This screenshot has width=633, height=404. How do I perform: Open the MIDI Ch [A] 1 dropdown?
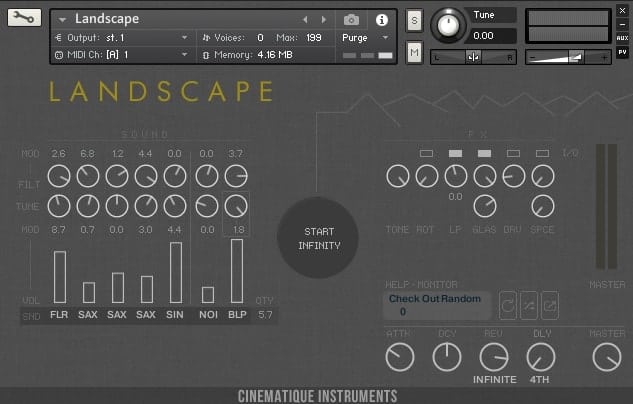184,54
